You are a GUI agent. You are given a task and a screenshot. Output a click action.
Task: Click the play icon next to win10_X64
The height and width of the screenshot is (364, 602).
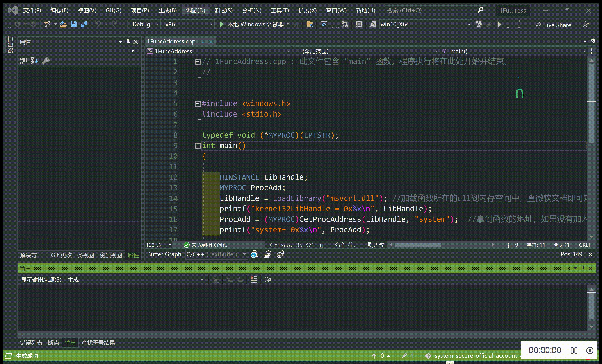(499, 24)
